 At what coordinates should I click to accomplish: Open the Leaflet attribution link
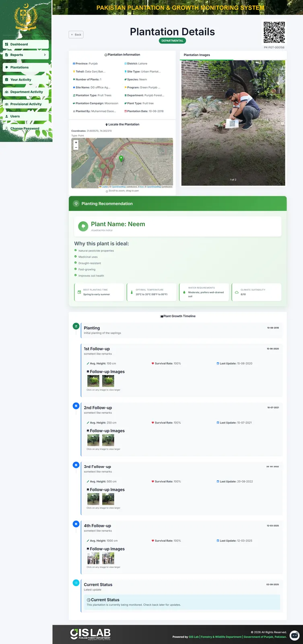click(x=104, y=187)
